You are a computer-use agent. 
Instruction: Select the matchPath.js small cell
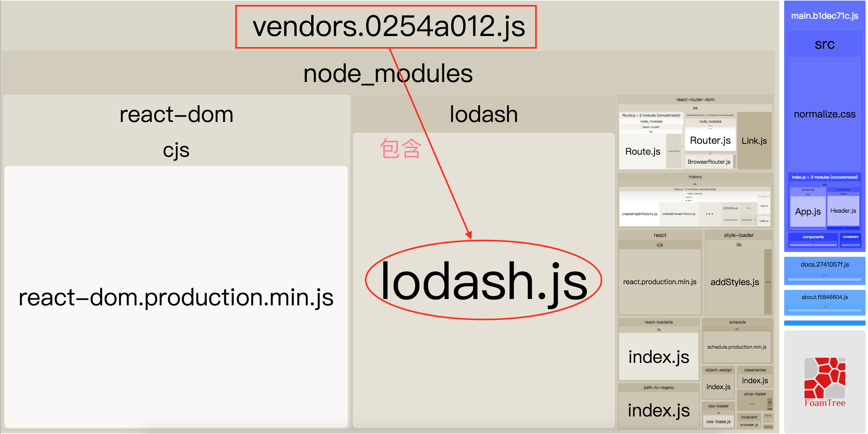674,151
